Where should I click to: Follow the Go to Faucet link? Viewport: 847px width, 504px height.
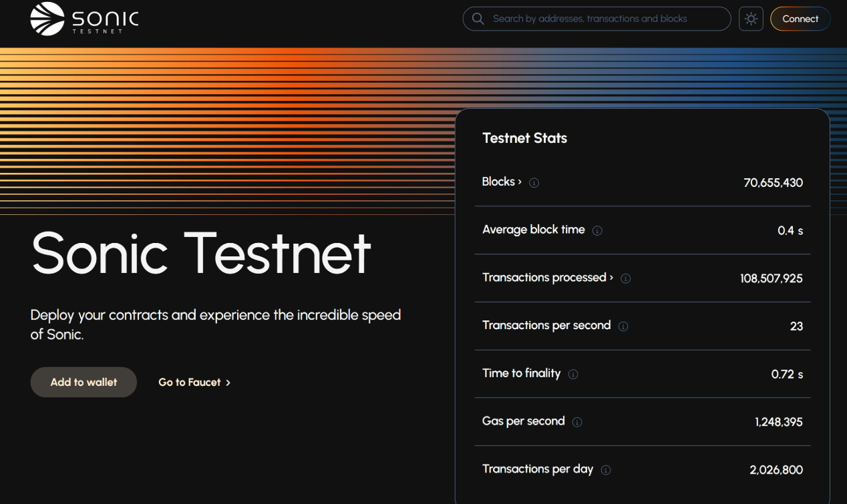click(189, 383)
